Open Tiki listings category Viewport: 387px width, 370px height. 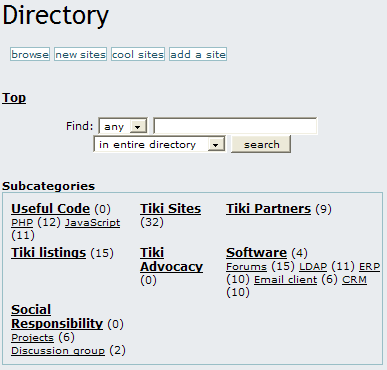point(49,253)
